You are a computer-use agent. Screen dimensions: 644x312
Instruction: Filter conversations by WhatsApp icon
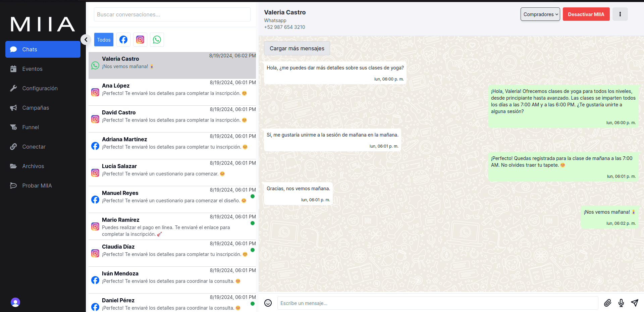click(x=157, y=40)
